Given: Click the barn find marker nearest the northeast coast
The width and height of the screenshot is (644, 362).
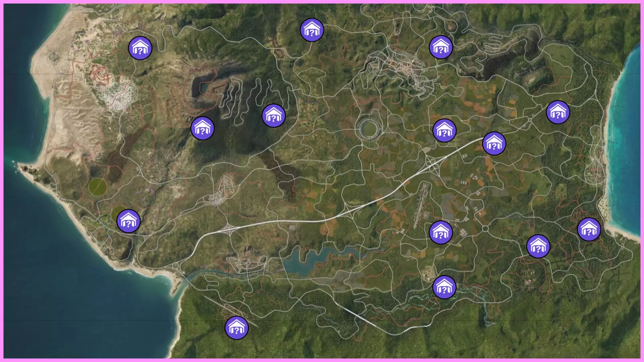Looking at the screenshot, I should pos(558,112).
